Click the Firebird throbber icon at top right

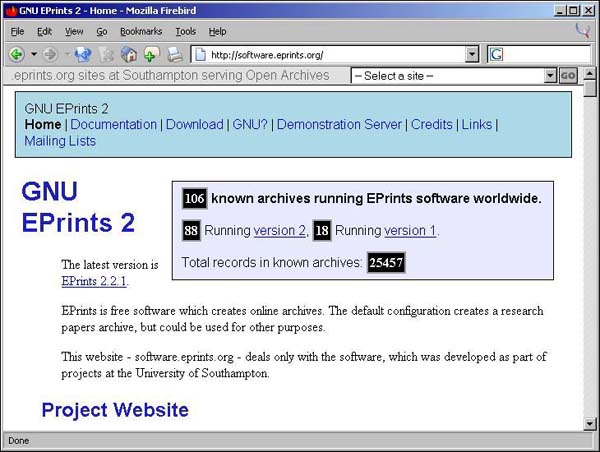(583, 31)
